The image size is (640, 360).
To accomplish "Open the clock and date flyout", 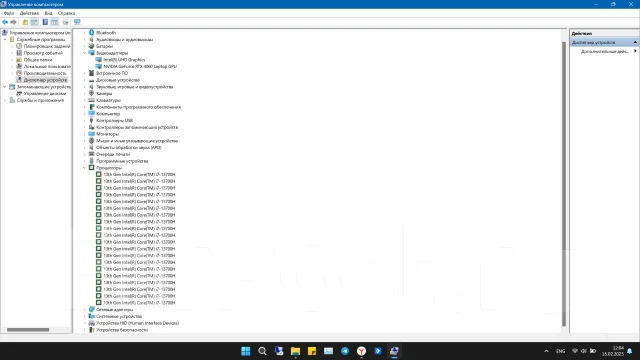I will pos(612,351).
